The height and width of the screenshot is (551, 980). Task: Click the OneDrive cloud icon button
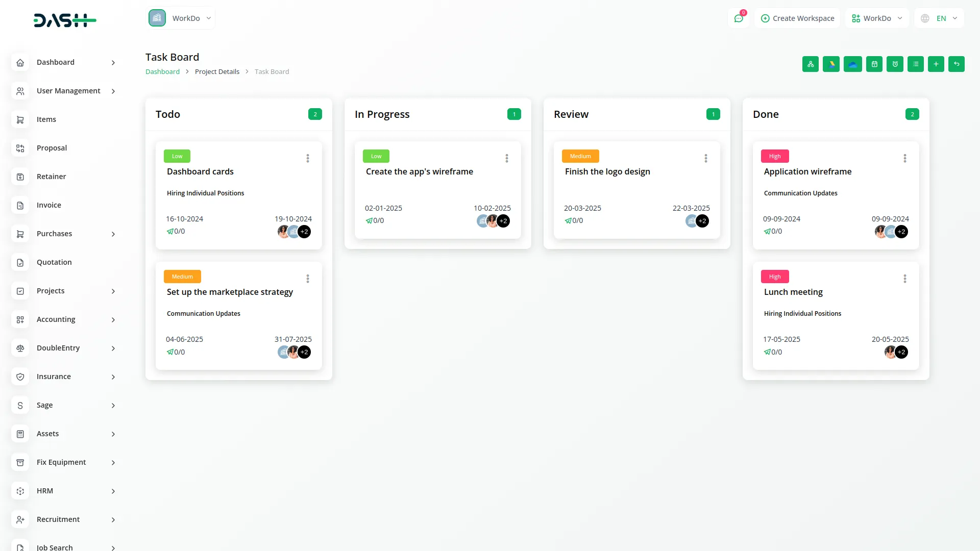(852, 64)
